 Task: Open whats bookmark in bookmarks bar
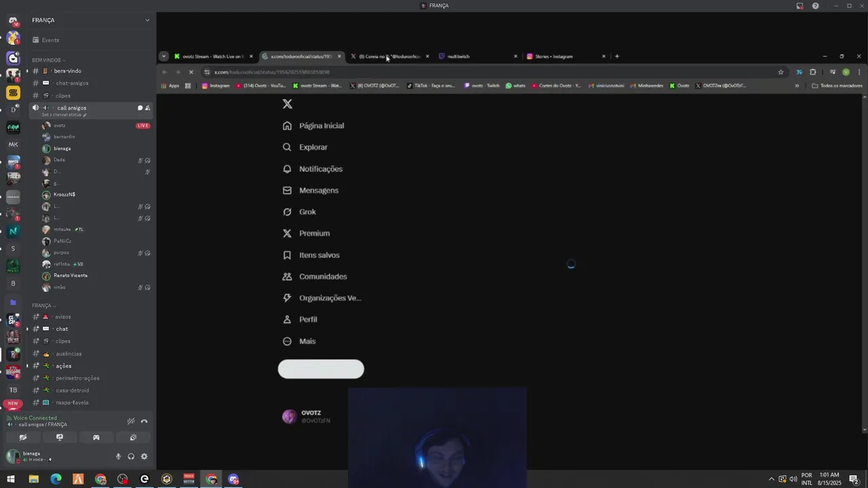515,85
